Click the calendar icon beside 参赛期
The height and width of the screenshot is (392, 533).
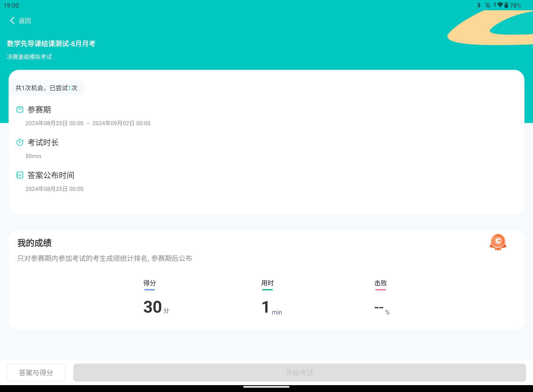click(20, 109)
